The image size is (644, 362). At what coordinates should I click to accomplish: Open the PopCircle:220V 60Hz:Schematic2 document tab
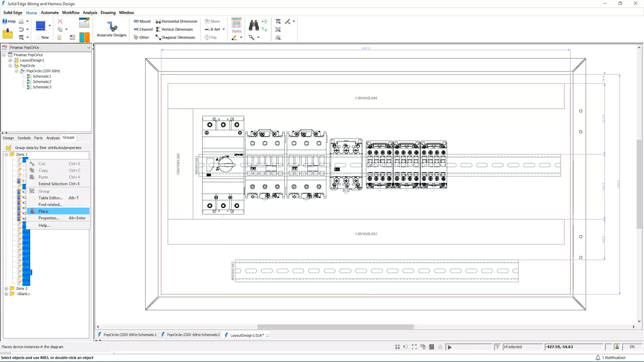click(x=190, y=335)
